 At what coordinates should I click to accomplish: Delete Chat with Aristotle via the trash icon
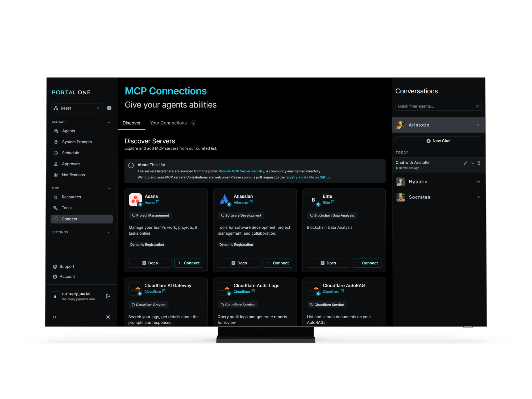479,163
